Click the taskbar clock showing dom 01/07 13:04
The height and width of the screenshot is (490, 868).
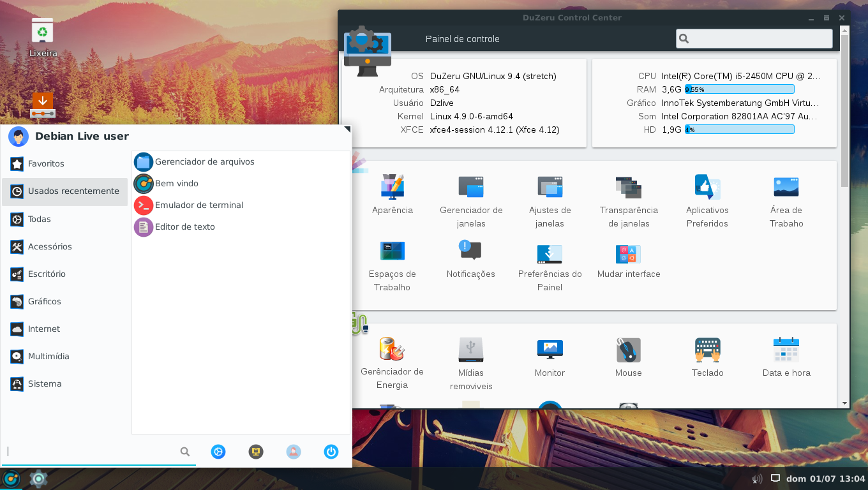(825, 479)
